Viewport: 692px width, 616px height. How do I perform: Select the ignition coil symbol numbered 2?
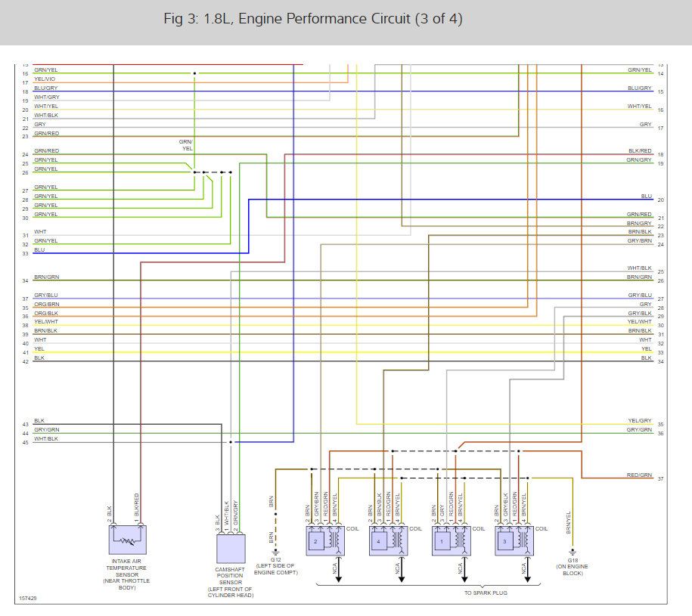point(325,540)
